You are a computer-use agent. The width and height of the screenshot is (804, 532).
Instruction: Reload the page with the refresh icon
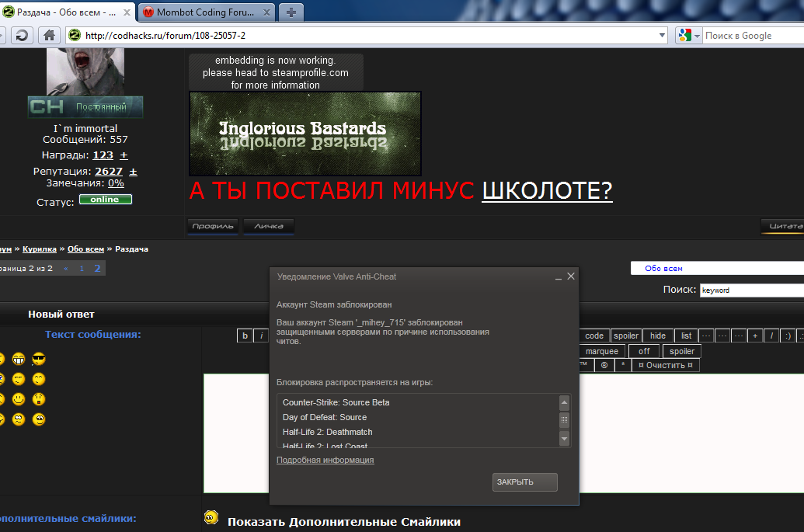[22, 36]
